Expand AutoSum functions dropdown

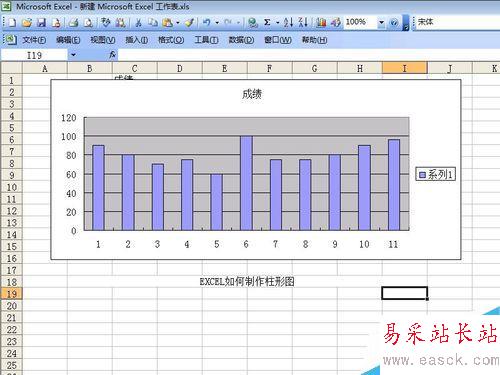(277, 22)
